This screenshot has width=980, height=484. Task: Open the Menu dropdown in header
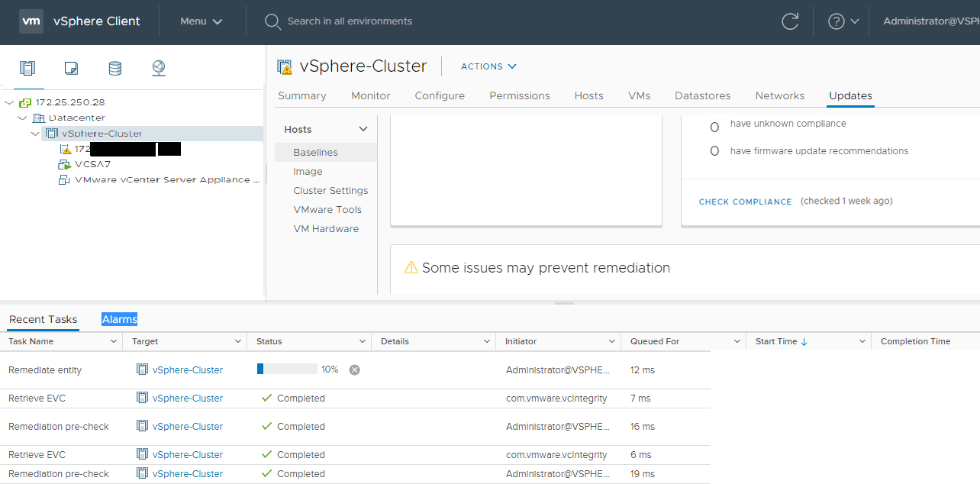tap(201, 21)
